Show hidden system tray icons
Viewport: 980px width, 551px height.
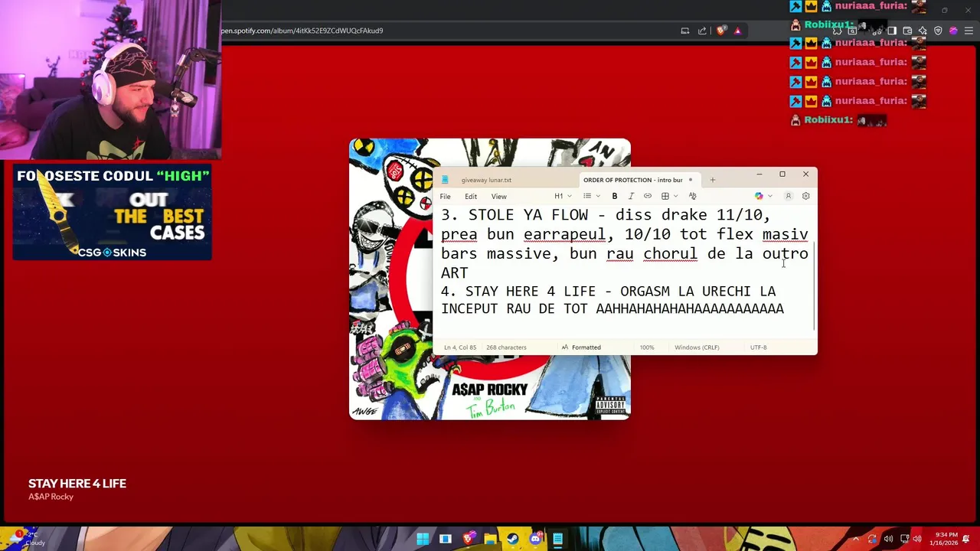coord(856,539)
